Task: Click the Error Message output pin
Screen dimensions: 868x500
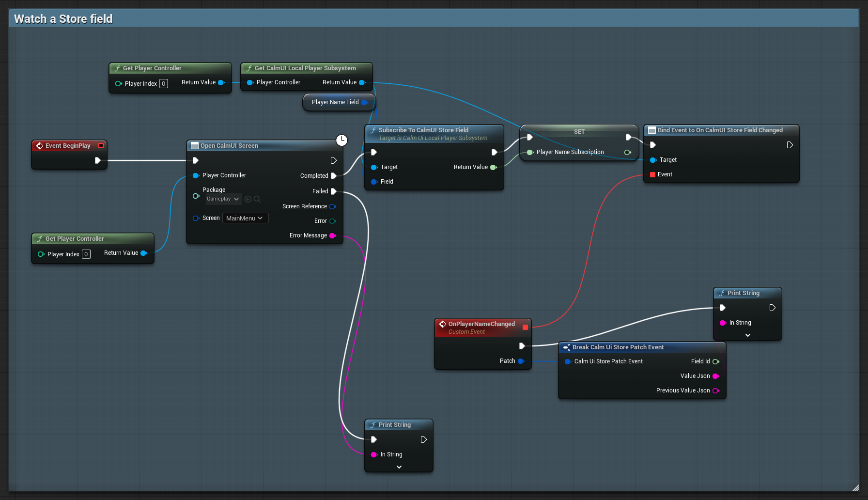Action: click(x=333, y=235)
